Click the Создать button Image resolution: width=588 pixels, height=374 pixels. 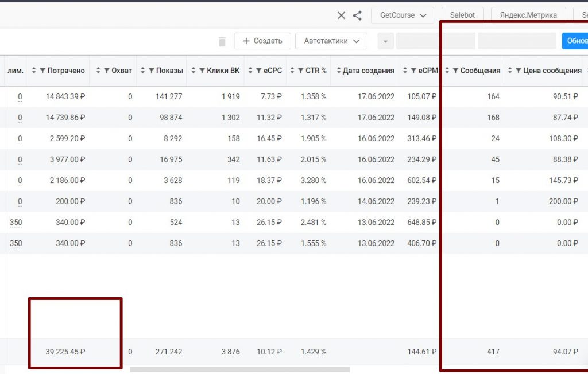(262, 41)
